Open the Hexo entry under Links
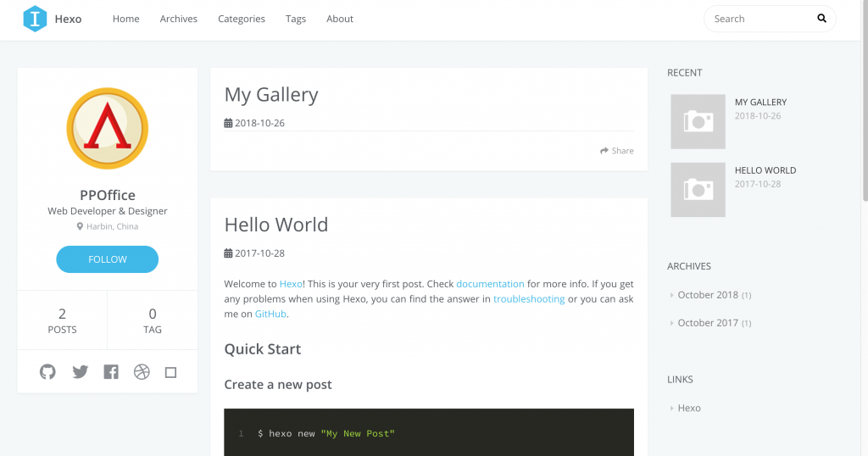The width and height of the screenshot is (868, 456). coord(689,408)
